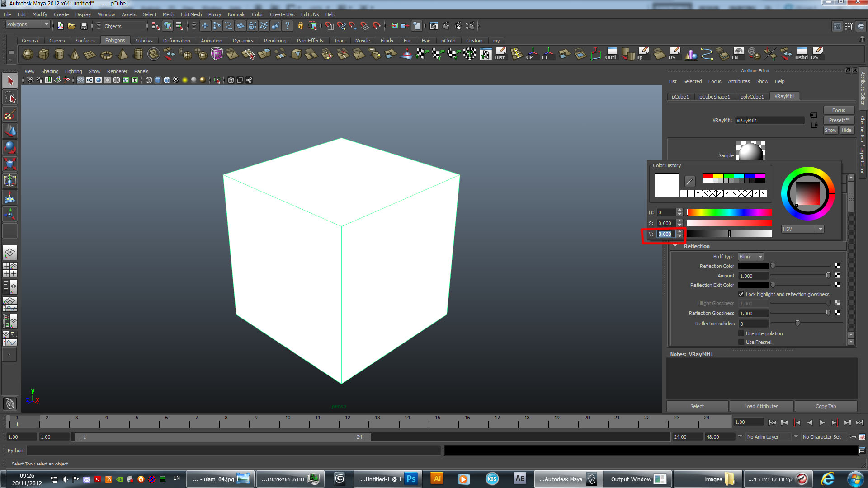The image size is (868, 488).
Task: Collapse the Reflection section
Action: [675, 246]
